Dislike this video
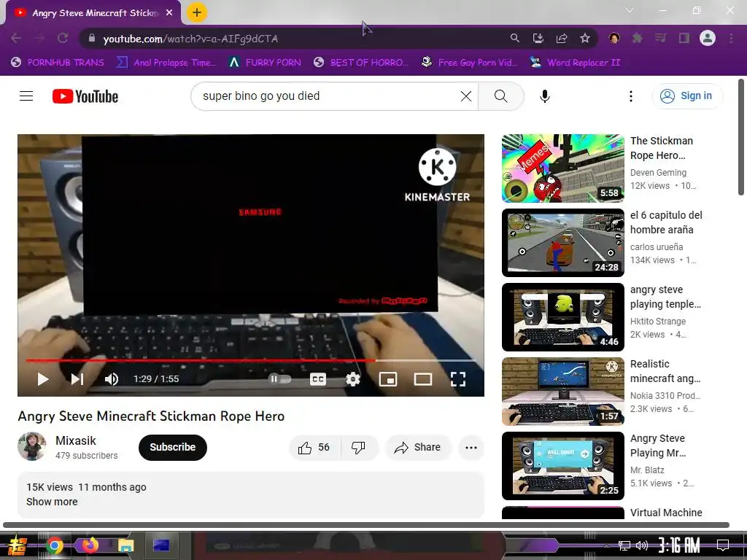 pos(359,448)
